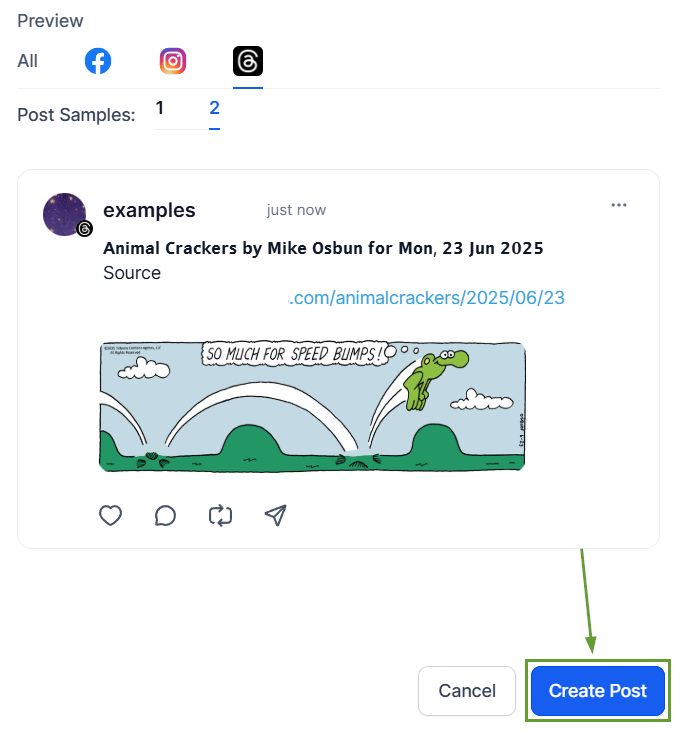The height and width of the screenshot is (732, 689).
Task: Click the Threads badge on the avatar
Action: 85,229
